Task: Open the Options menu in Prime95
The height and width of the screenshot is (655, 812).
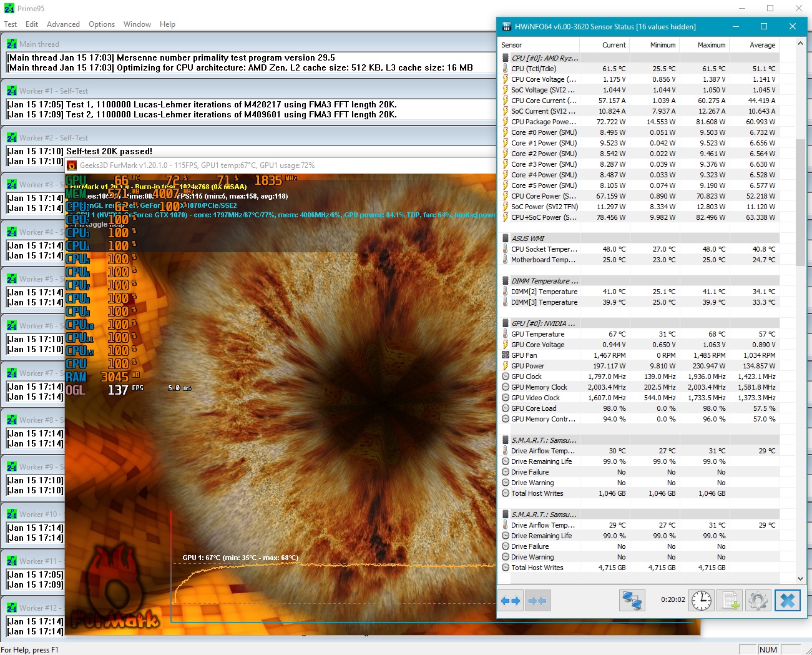Action: click(x=102, y=24)
